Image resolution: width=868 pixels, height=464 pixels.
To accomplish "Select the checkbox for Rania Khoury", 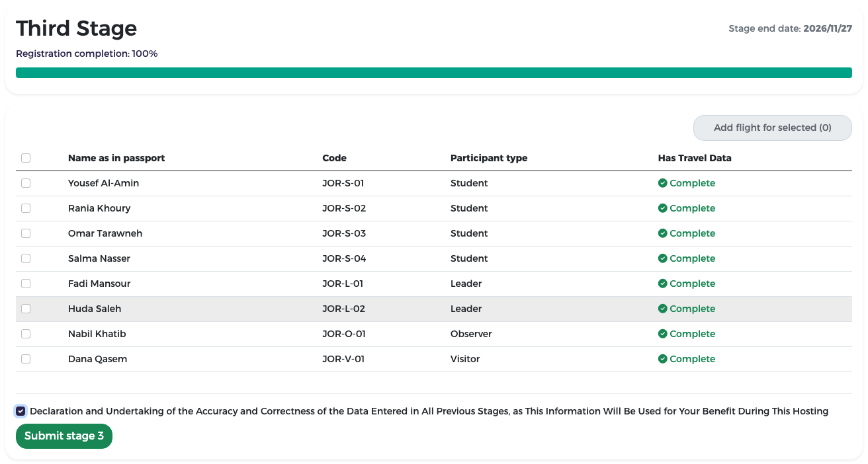I will 26,208.
